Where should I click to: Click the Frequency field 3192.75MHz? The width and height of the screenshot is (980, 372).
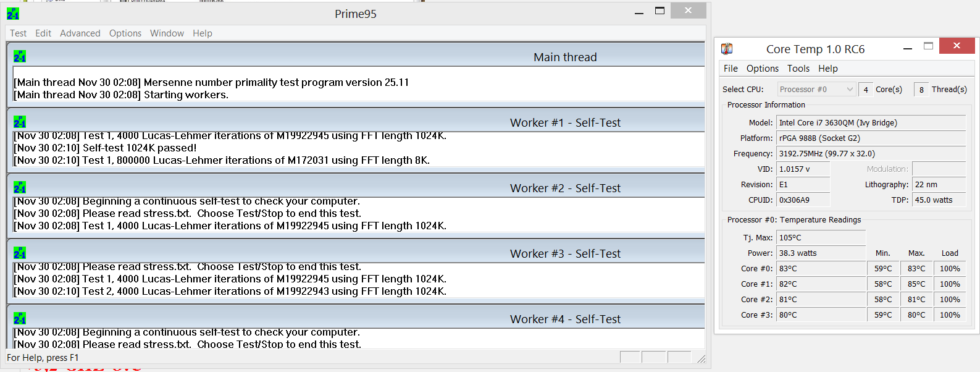tap(871, 154)
